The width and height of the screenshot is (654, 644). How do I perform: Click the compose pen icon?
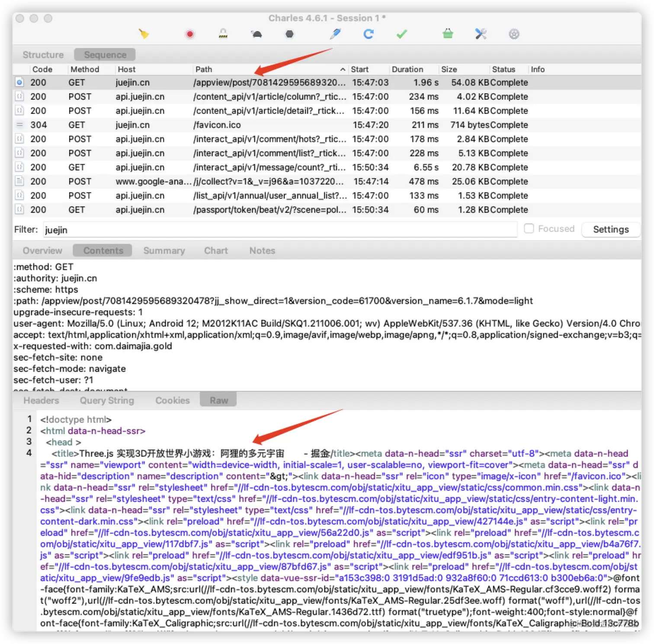coord(335,34)
